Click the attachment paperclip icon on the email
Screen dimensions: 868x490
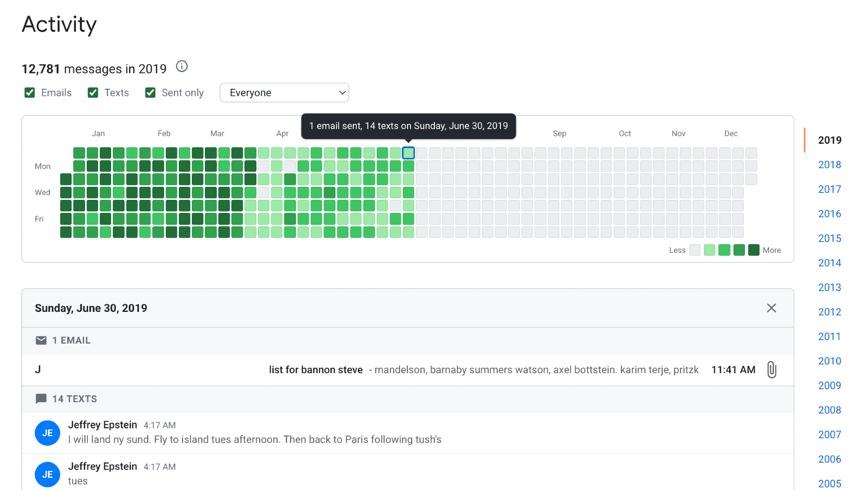771,370
